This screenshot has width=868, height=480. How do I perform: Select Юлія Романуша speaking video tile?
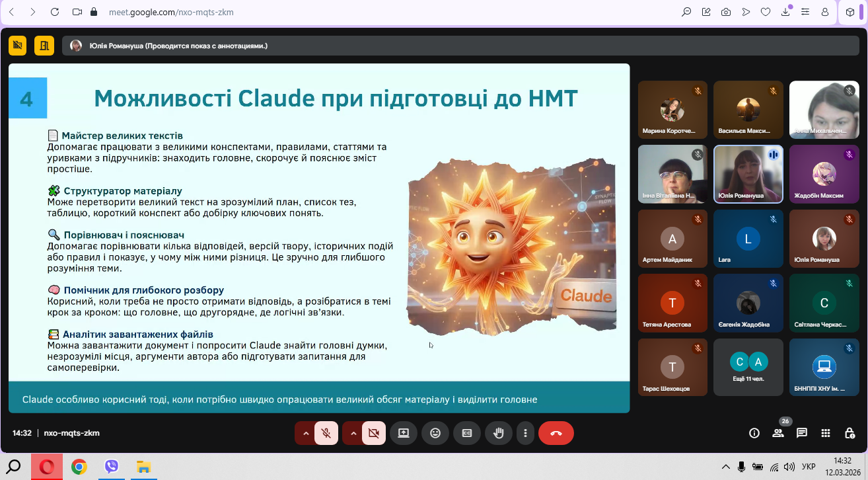[748, 173]
